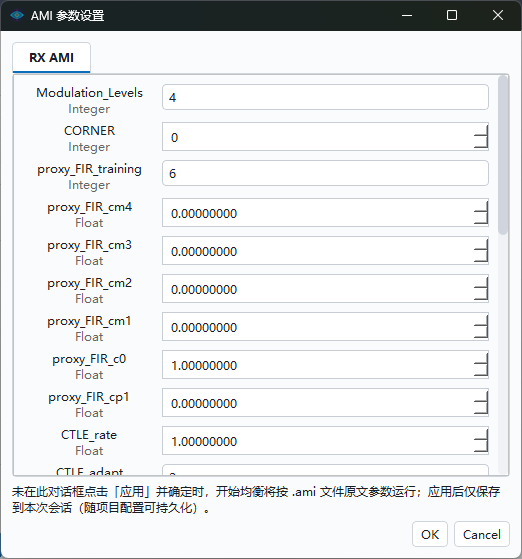Screen dimensions: 522x559
Task: Click the AMI 参数设置 window title
Action: 67,15
